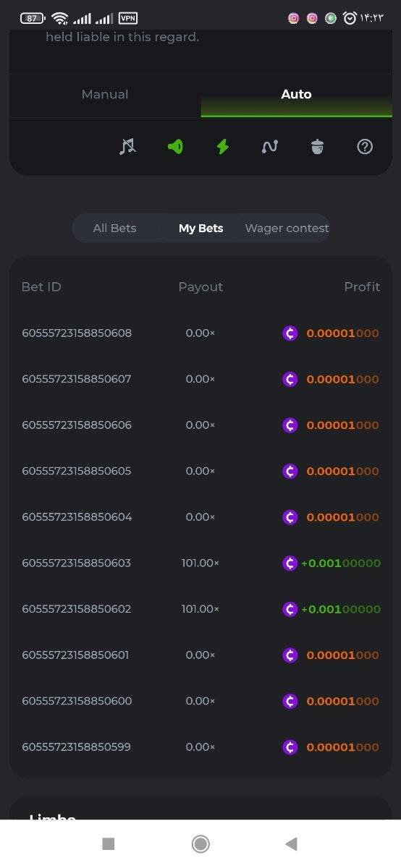
Task: Click coin icon on bet 850605 row
Action: click(x=290, y=471)
